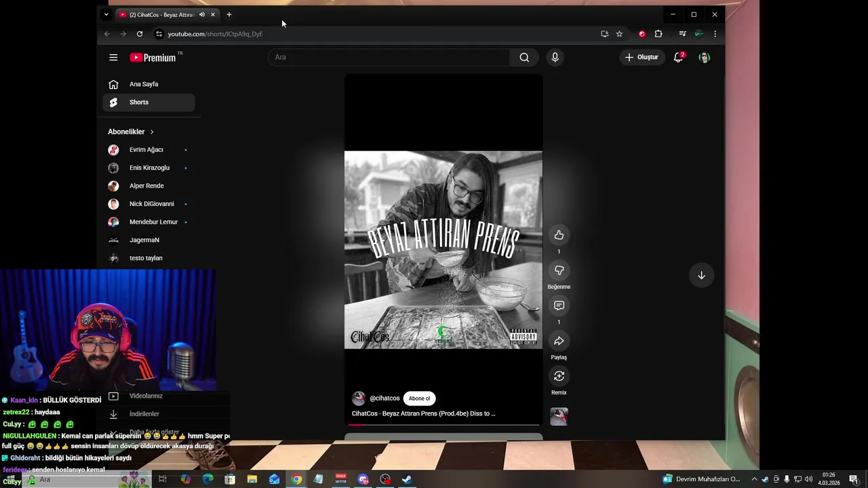Focus the YouTube Ara search box

click(x=389, y=58)
